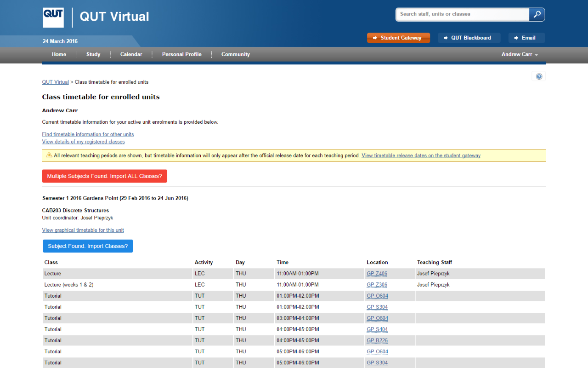Click Time column header
This screenshot has height=368, width=588.
[283, 262]
